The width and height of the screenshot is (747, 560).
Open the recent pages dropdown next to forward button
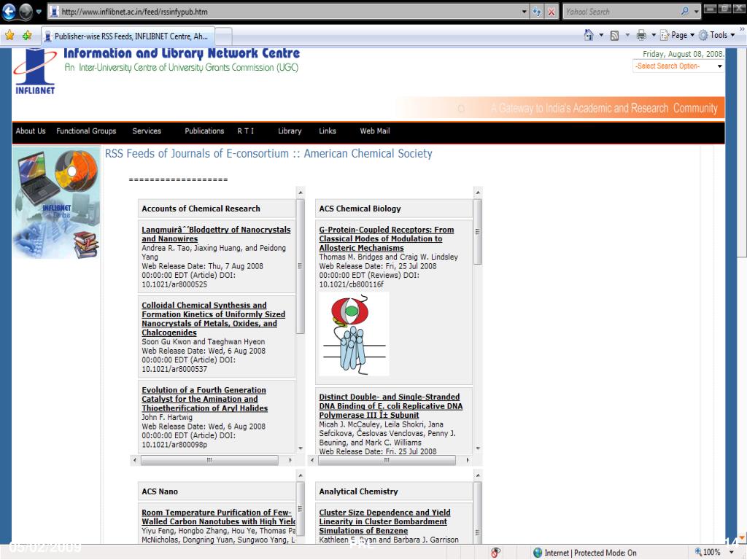click(x=39, y=12)
